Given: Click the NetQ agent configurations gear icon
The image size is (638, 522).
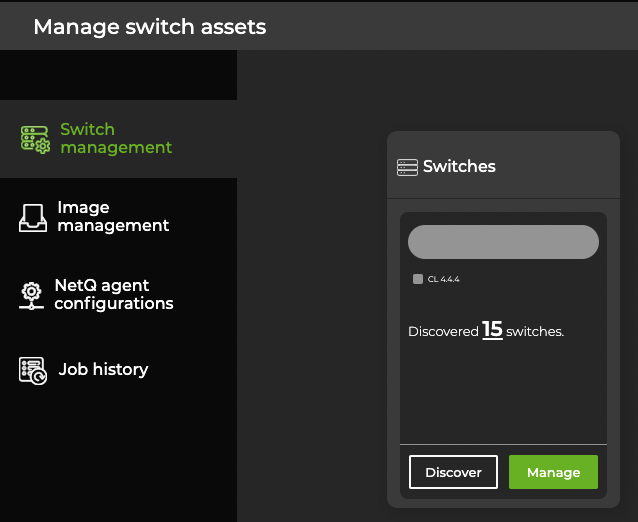Looking at the screenshot, I should click(x=31, y=296).
